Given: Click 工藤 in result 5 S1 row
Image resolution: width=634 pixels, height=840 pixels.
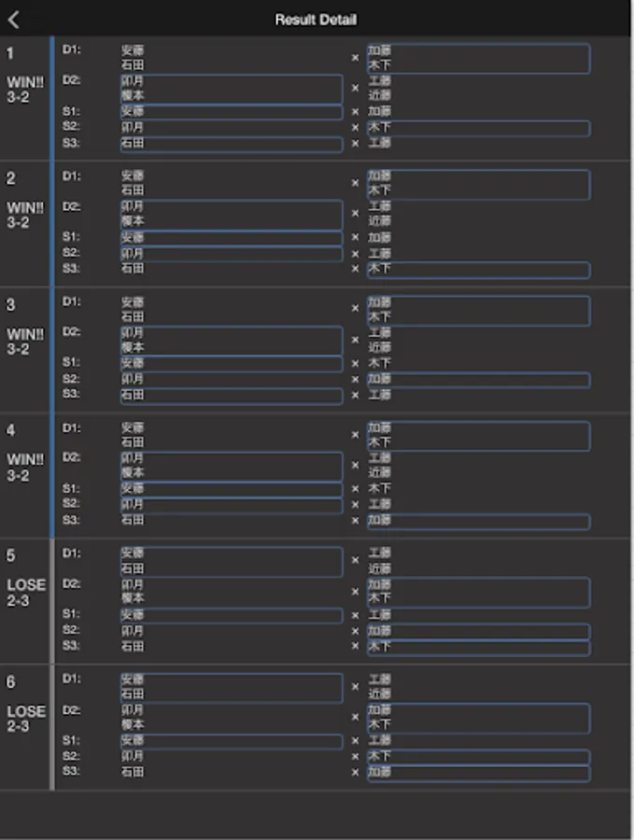Looking at the screenshot, I should (x=380, y=615).
